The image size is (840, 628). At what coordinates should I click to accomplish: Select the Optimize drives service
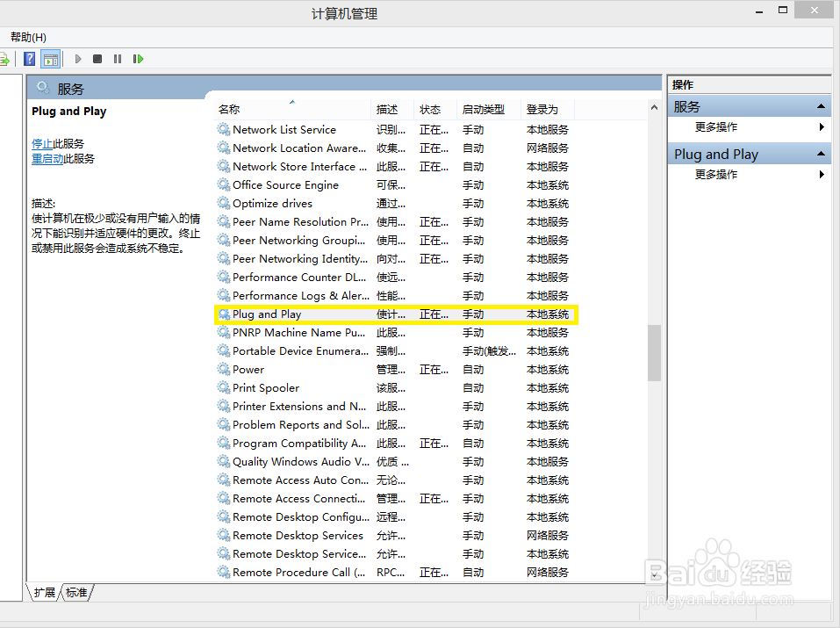394,203
